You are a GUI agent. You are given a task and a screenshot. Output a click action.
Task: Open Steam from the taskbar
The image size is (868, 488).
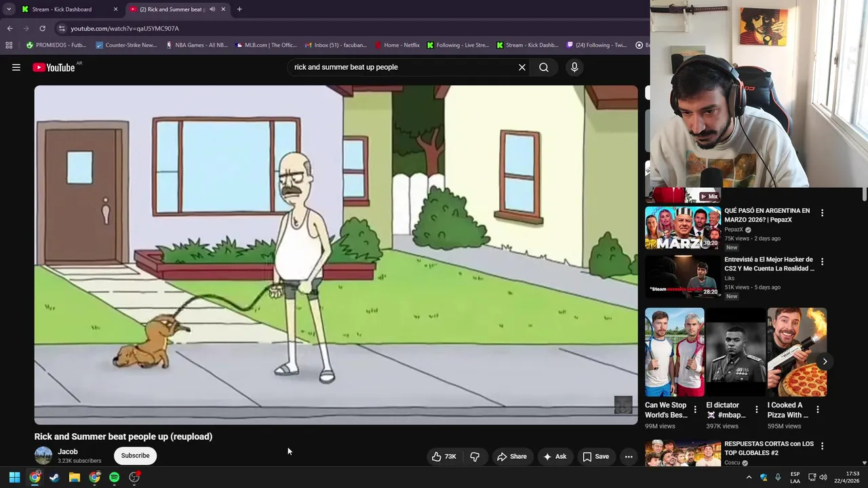(54, 477)
